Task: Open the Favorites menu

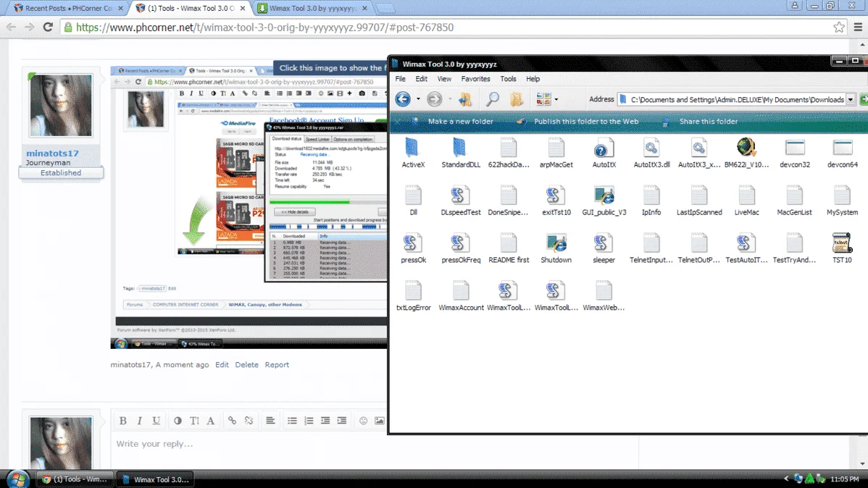Action: tap(475, 79)
